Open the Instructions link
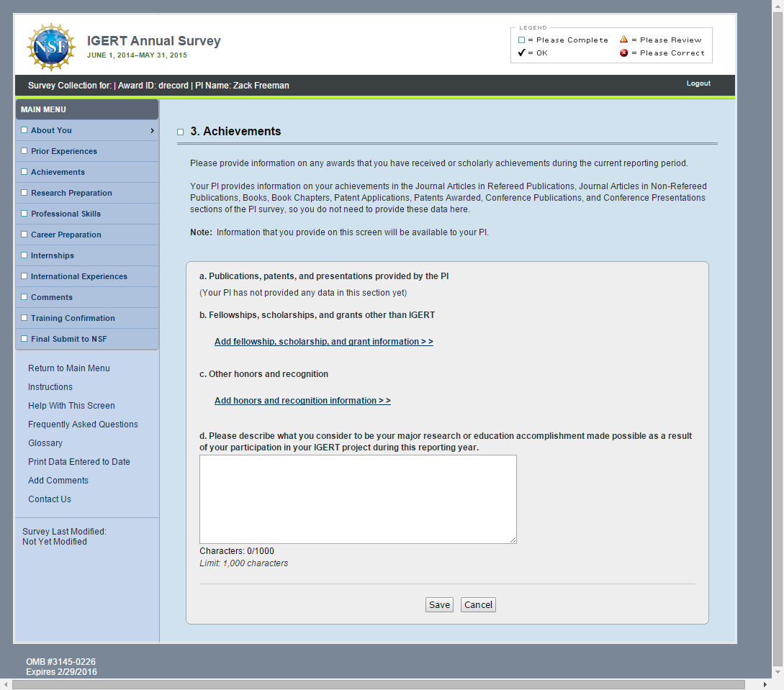 (50, 386)
